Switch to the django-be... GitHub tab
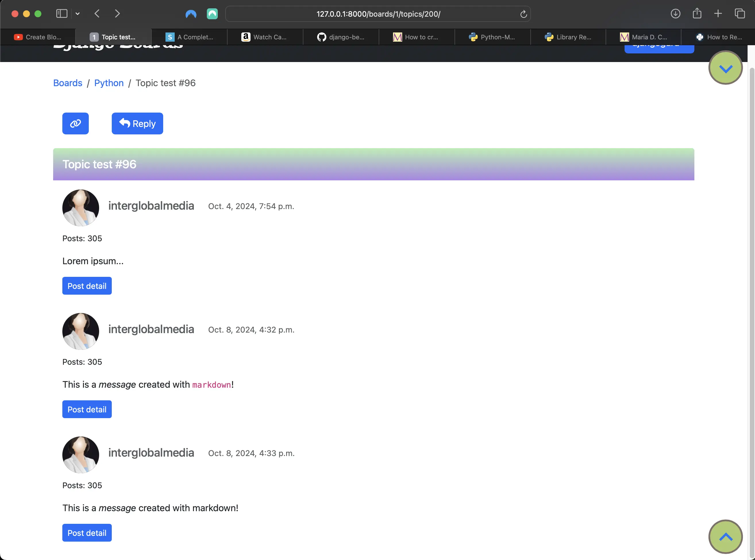The width and height of the screenshot is (755, 560). (x=341, y=37)
